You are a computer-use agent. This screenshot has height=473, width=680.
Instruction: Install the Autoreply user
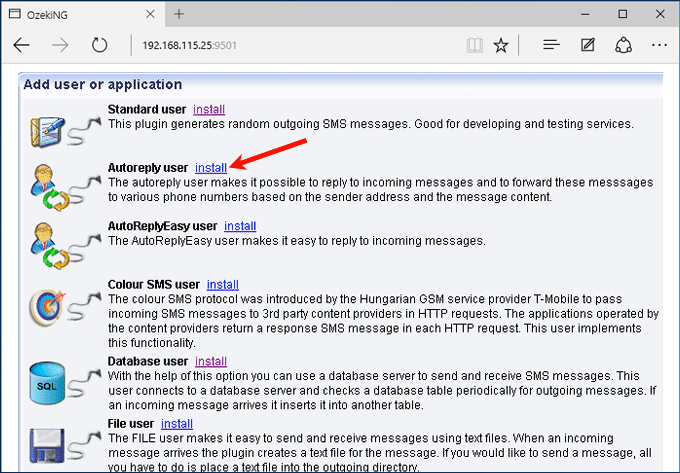(211, 168)
